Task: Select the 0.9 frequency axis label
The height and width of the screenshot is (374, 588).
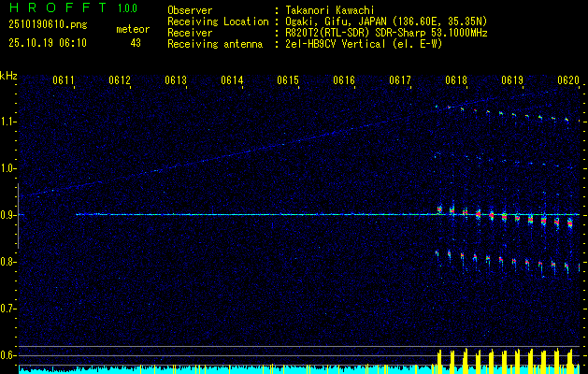Action: (x=8, y=215)
